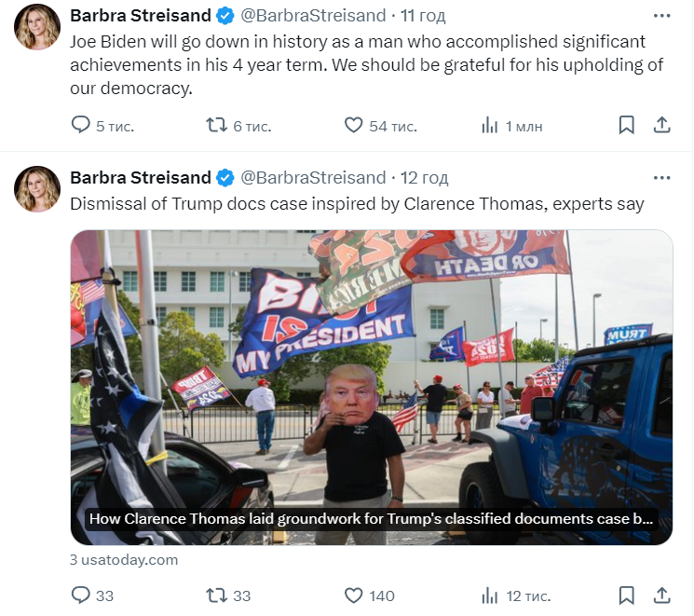Image resolution: width=694 pixels, height=616 pixels.
Task: Open more options menu on Clarence Thomas tweet
Action: [x=661, y=178]
